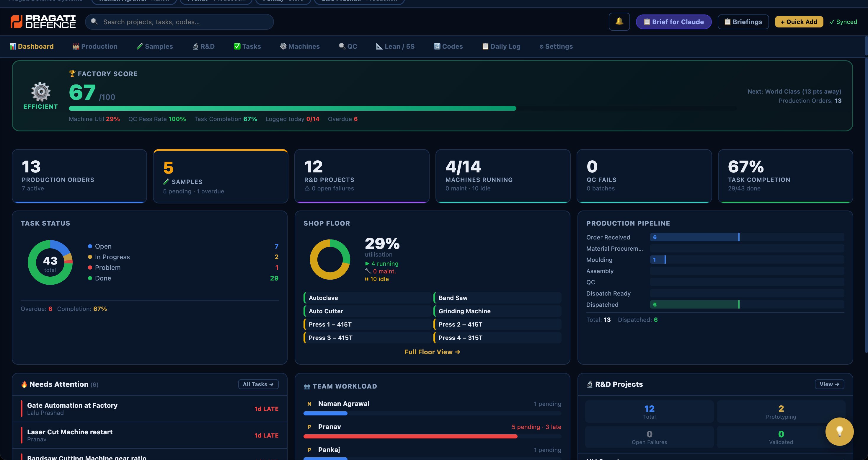Open the Settings tab
The height and width of the screenshot is (460, 868).
coord(556,46)
